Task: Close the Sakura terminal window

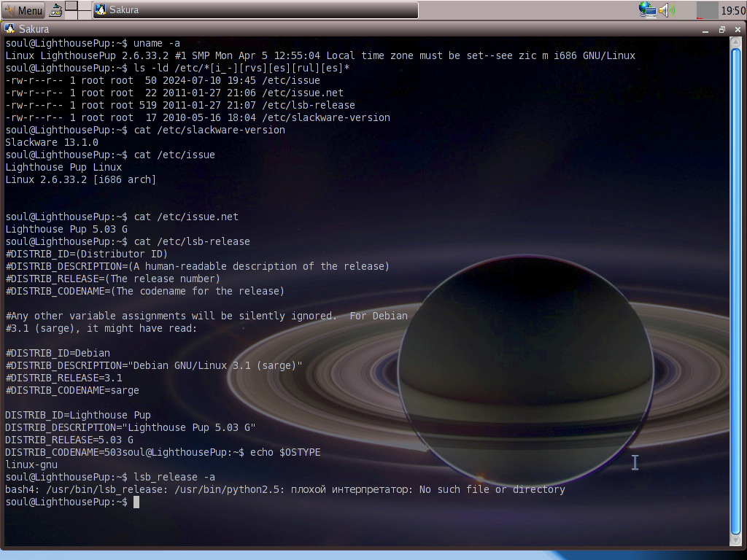Action: (738, 29)
